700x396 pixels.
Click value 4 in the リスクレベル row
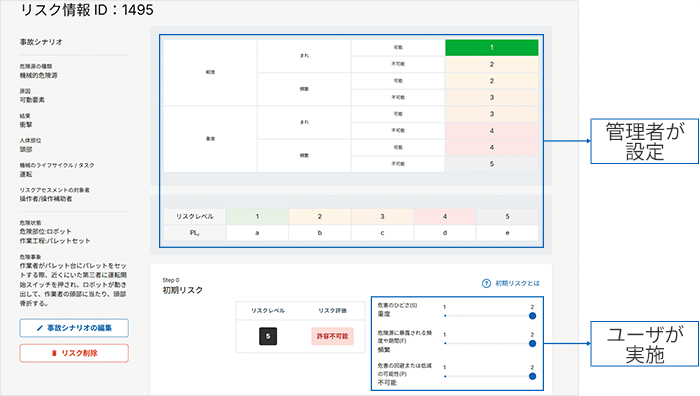click(445, 216)
